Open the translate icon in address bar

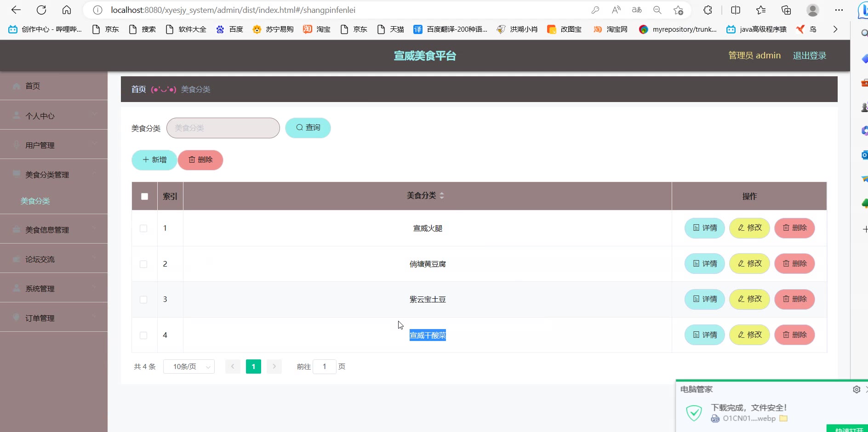[637, 10]
